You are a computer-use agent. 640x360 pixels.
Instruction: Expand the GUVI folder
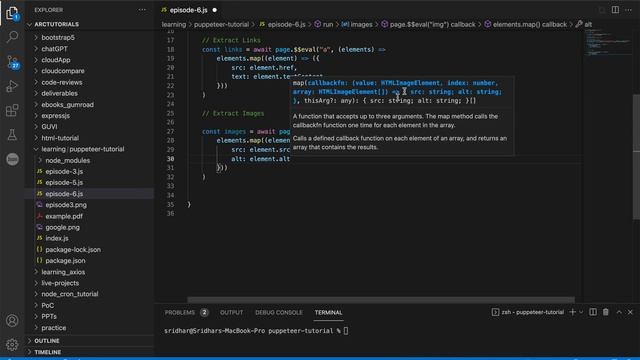coord(49,127)
